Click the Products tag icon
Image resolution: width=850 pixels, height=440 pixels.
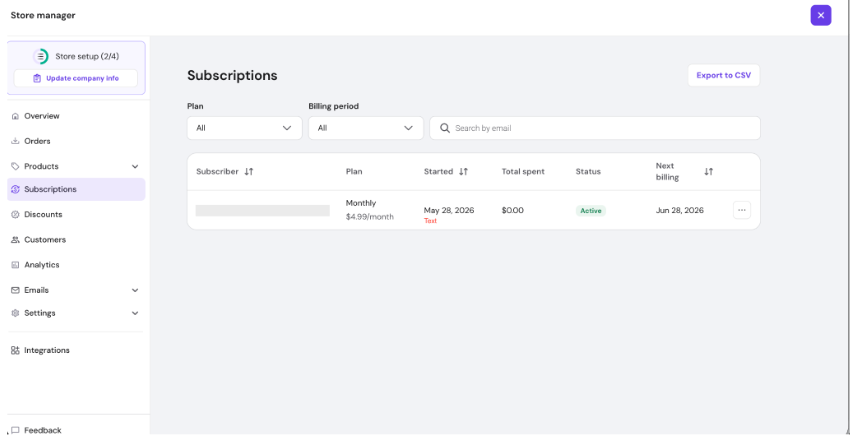15,166
